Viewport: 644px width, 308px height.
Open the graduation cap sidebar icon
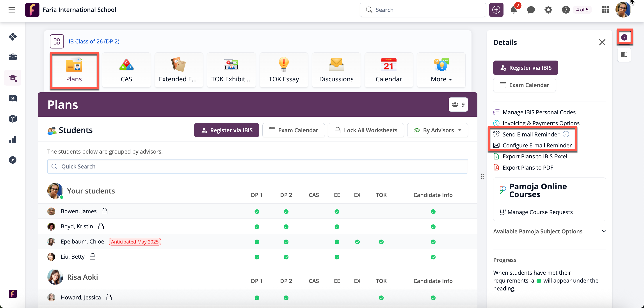click(13, 78)
